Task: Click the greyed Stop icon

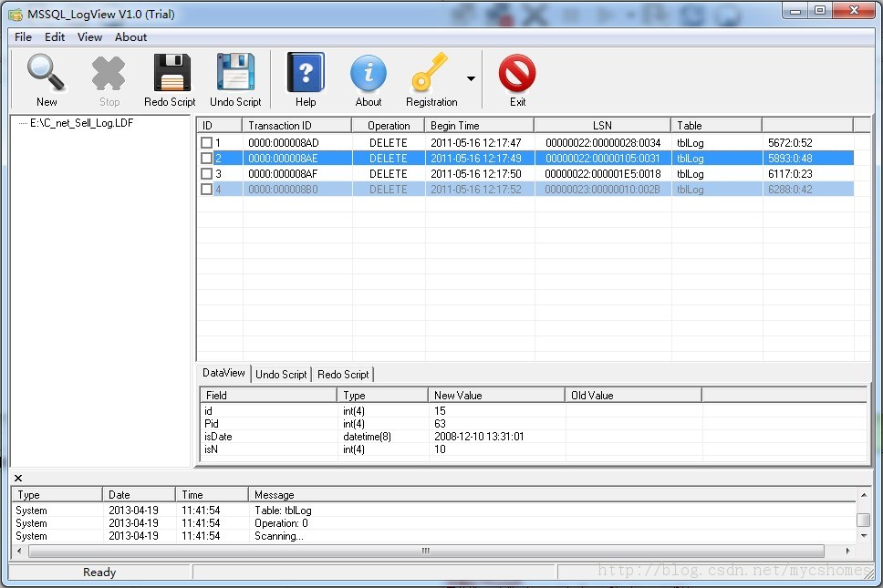Action: [x=109, y=73]
